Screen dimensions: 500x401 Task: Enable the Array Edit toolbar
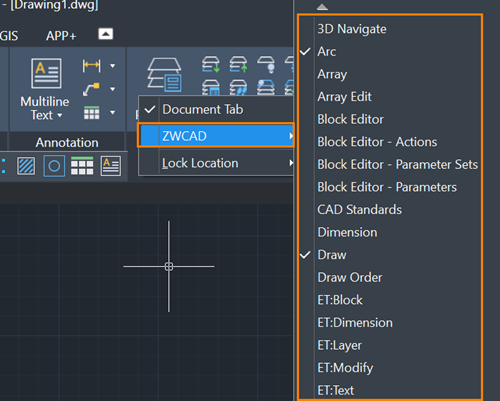point(390,97)
